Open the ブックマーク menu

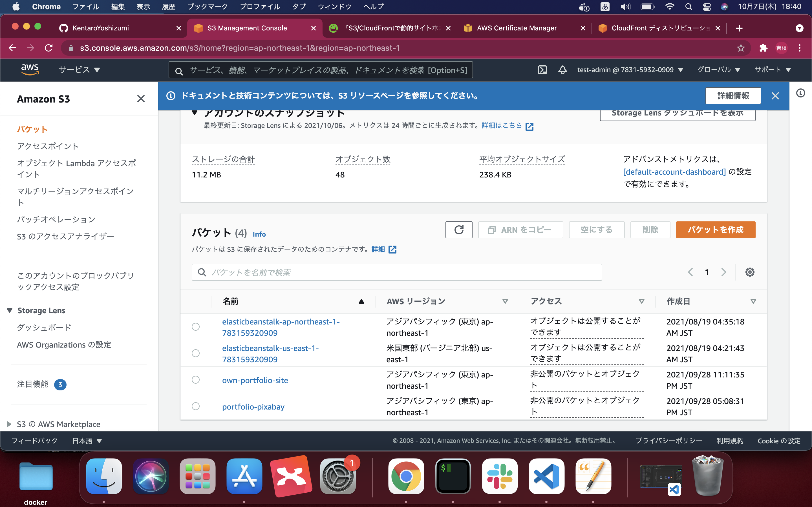click(x=208, y=6)
